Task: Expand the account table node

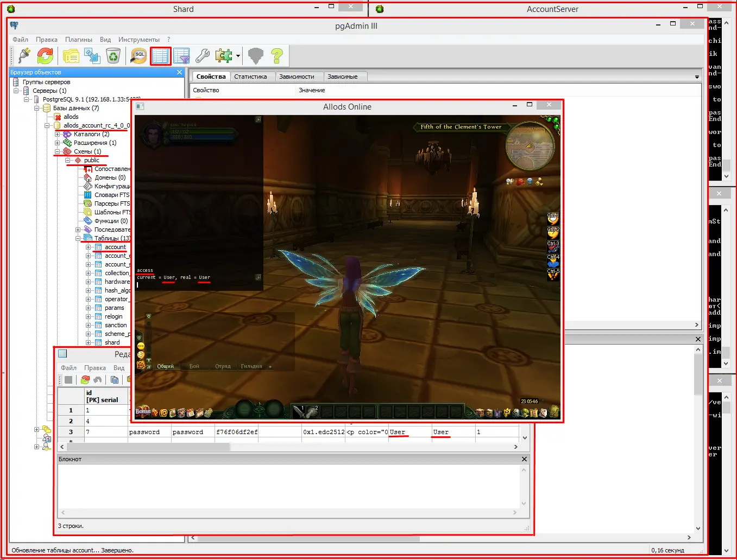Action: click(x=89, y=247)
